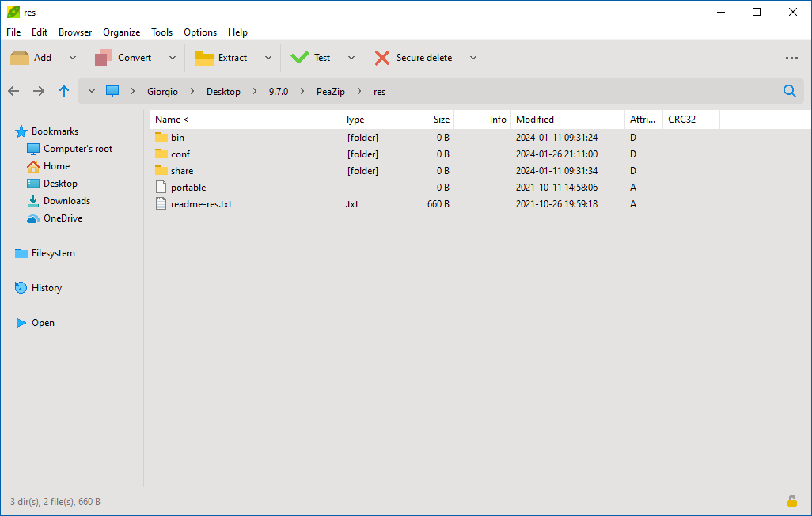This screenshot has width=812, height=516.
Task: Sort by the Modified column header
Action: (x=568, y=120)
